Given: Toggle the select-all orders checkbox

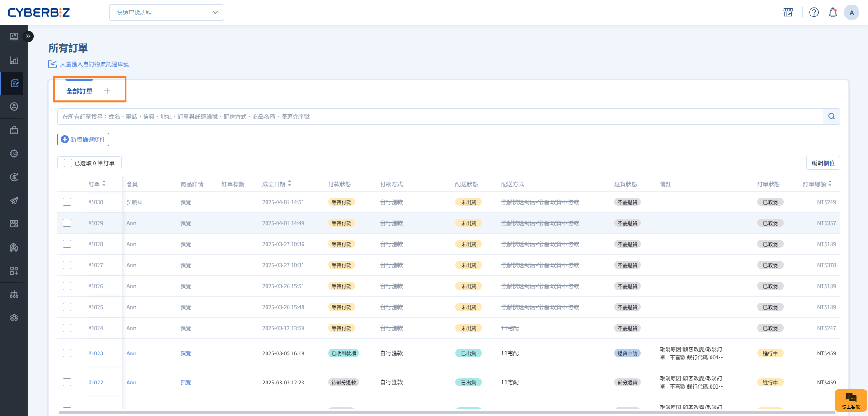Looking at the screenshot, I should tap(68, 163).
